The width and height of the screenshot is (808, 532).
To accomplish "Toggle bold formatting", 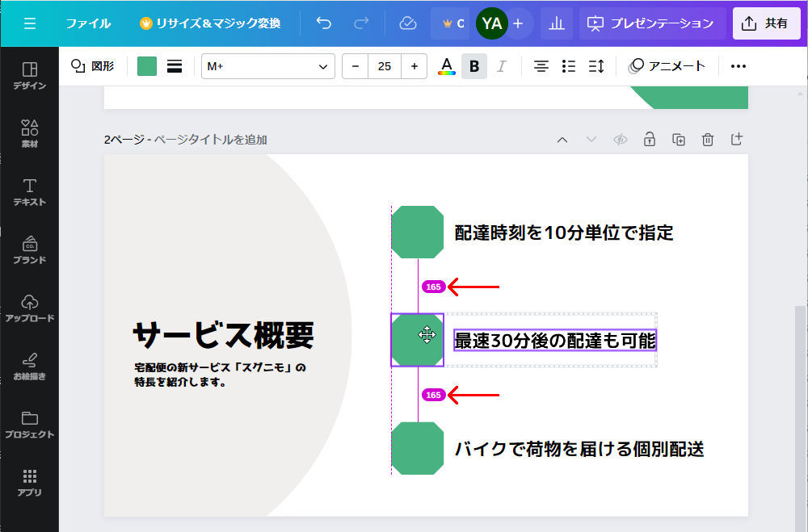I will tap(474, 66).
